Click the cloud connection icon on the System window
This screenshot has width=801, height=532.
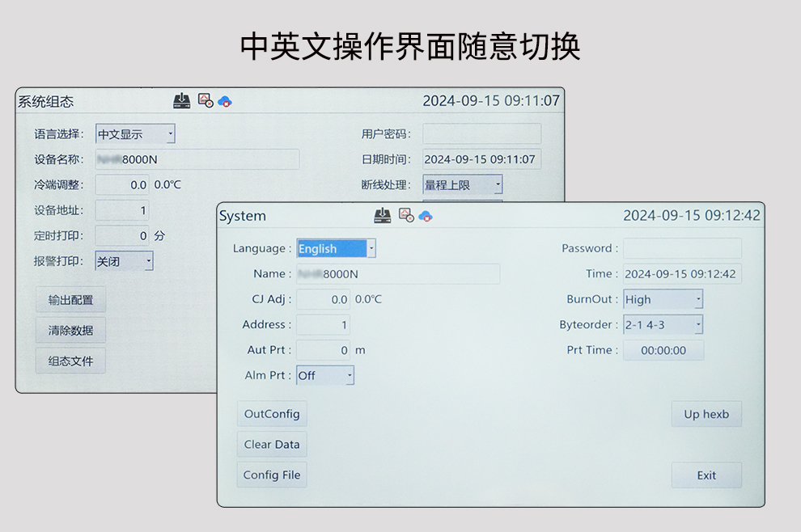(x=426, y=216)
